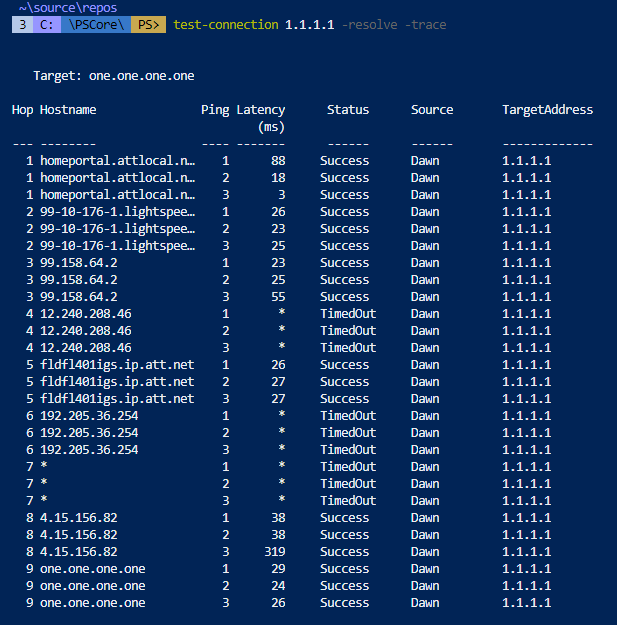617x625 pixels.
Task: Click the Ping column header
Action: [x=215, y=110]
